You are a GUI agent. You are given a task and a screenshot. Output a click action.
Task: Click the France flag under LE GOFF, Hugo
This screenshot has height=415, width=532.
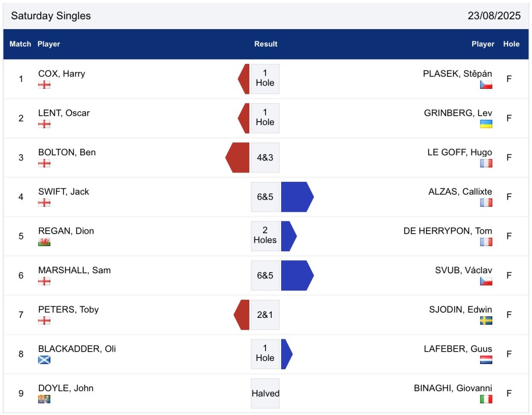[486, 163]
